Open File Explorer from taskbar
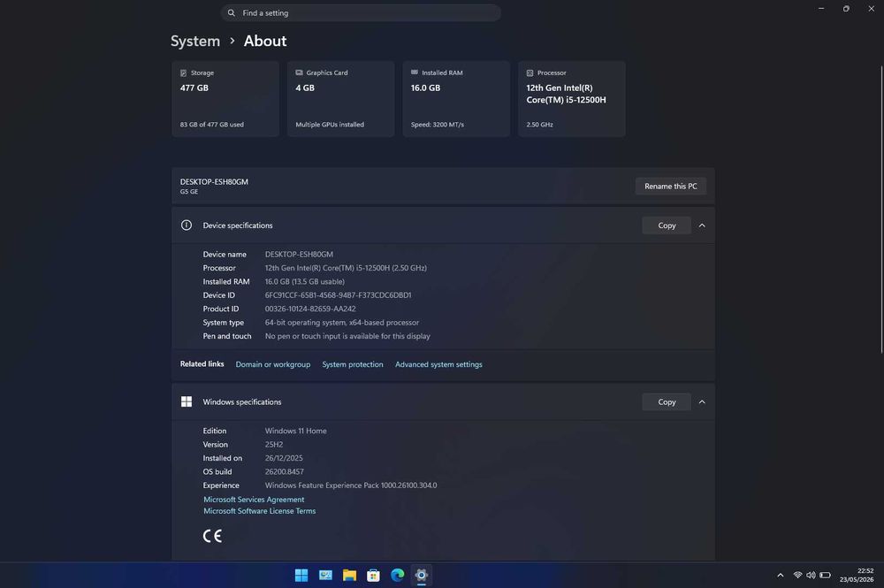The height and width of the screenshot is (588, 884). (x=349, y=575)
